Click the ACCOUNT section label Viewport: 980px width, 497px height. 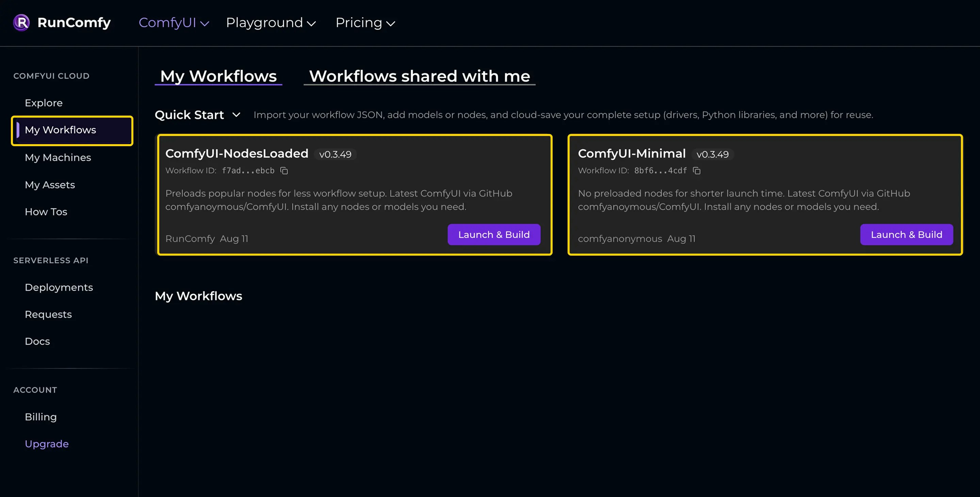(35, 390)
